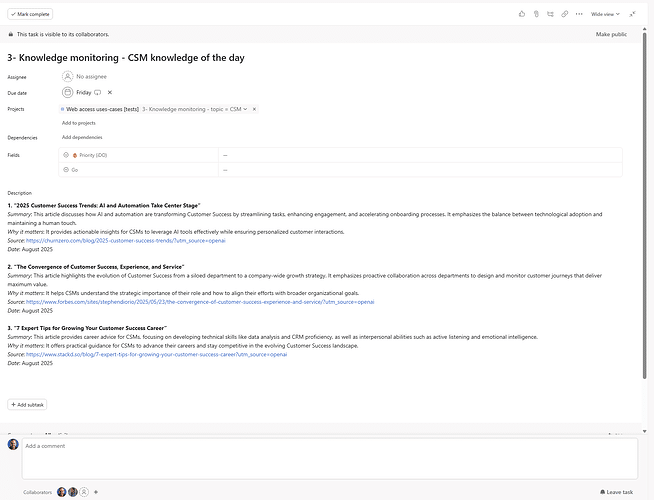Image resolution: width=654 pixels, height=500 pixels.
Task: Add a collaborator with the plus icon
Action: (x=96, y=492)
